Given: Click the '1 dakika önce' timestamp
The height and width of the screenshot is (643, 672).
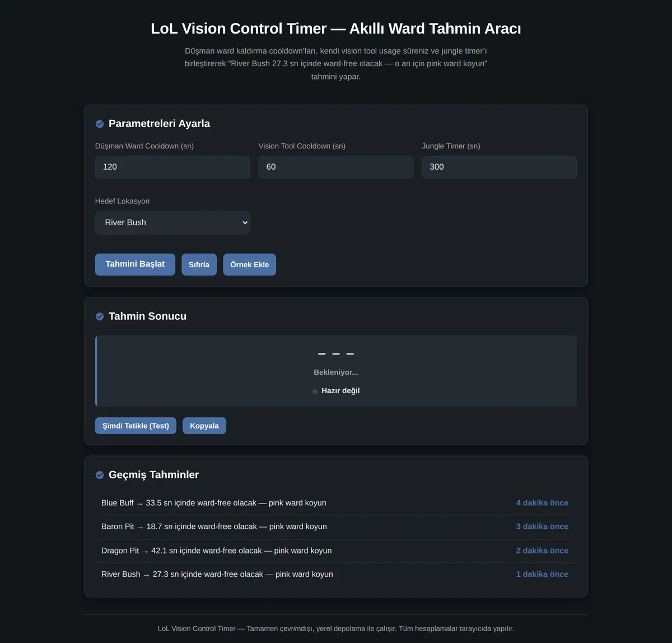Looking at the screenshot, I should coord(542,574).
